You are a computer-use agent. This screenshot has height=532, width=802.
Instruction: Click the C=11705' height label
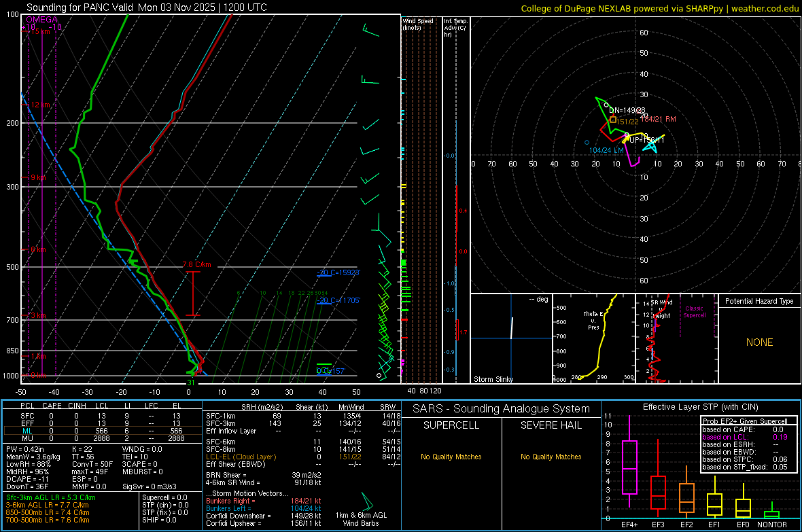pyautogui.click(x=338, y=300)
